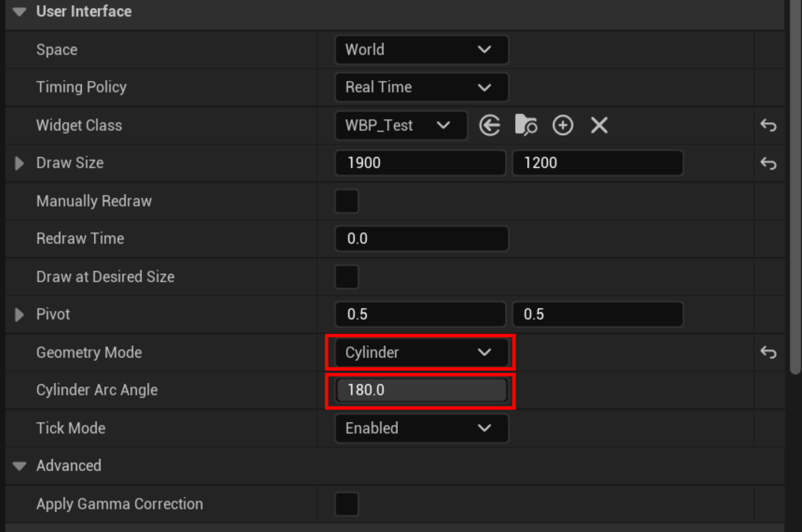Click Browse to asset in Content Browser icon
The height and width of the screenshot is (532, 802).
point(526,125)
